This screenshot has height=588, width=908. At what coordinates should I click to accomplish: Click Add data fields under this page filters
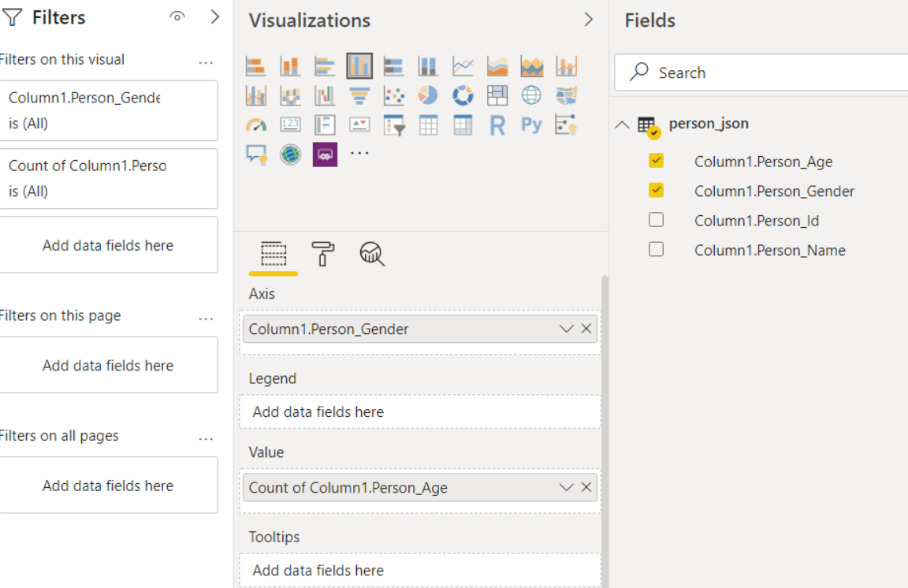(108, 365)
